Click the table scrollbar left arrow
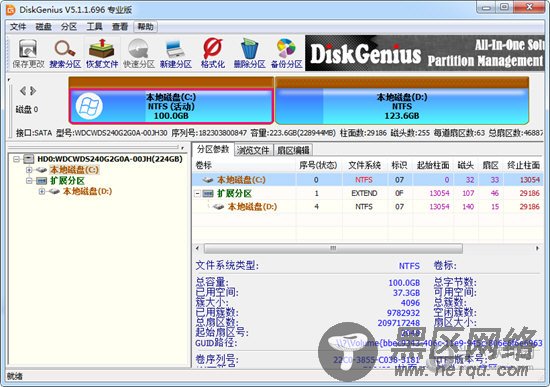Viewport: 550px width, 387px height. click(x=197, y=248)
